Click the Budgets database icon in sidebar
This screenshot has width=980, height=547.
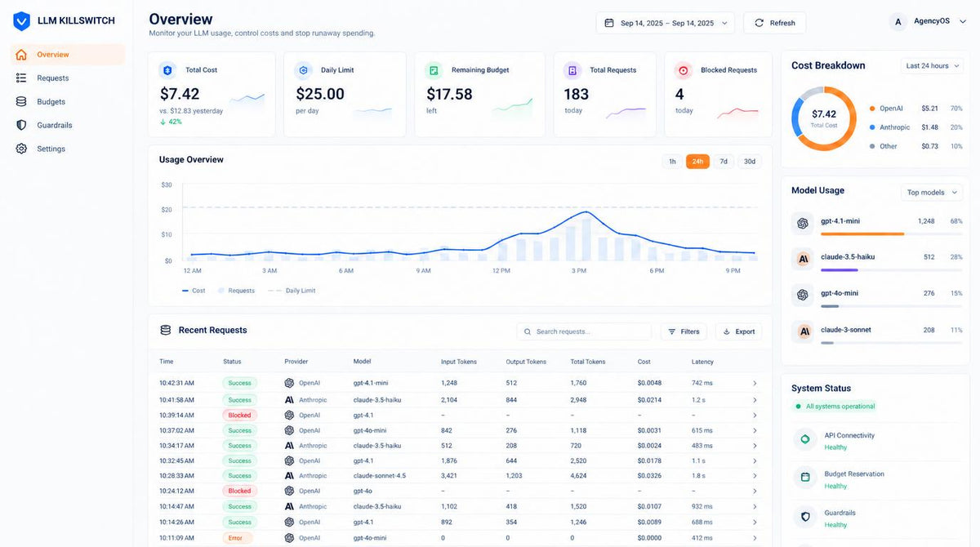21,102
